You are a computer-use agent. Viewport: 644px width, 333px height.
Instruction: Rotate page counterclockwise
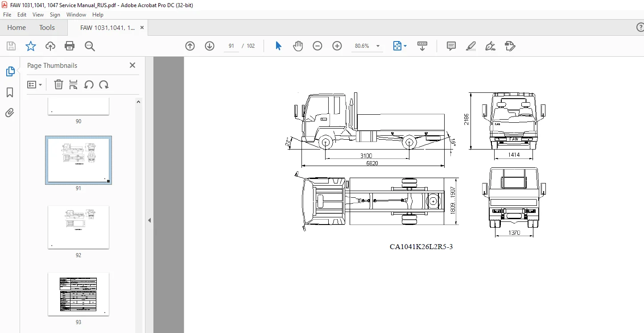pyautogui.click(x=89, y=85)
